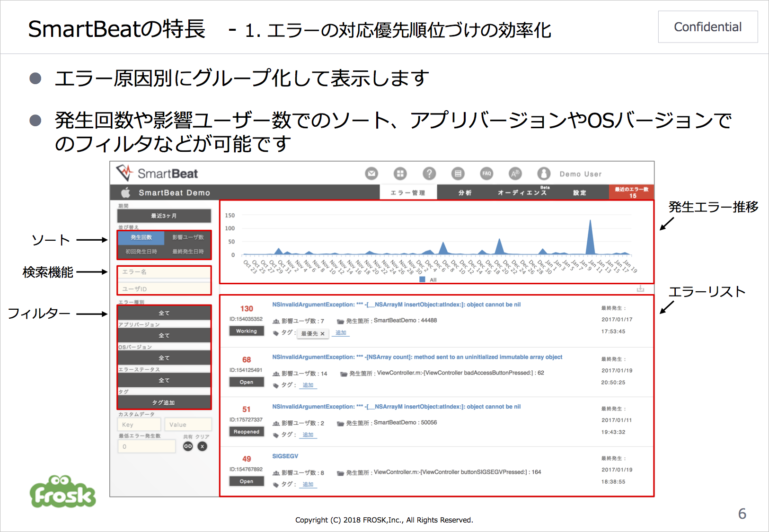Screen dimensions: 769x532
Task: Switch to the エラー管理 tab
Action: (x=408, y=192)
